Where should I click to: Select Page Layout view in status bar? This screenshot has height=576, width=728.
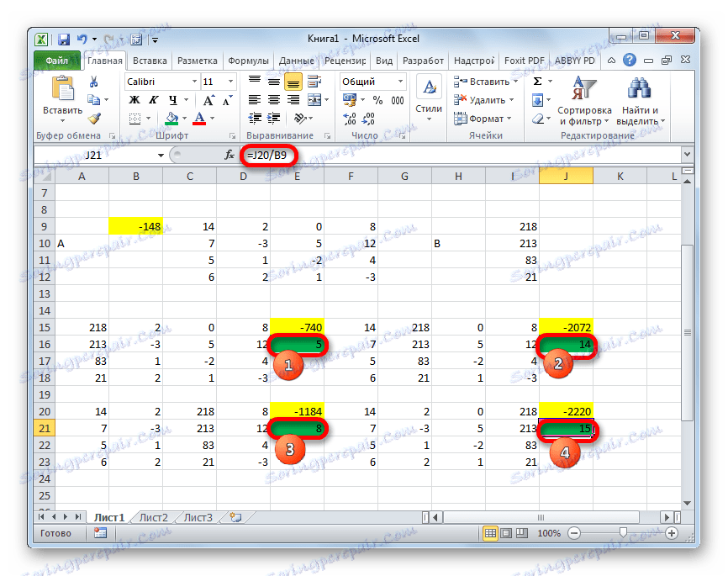point(506,533)
